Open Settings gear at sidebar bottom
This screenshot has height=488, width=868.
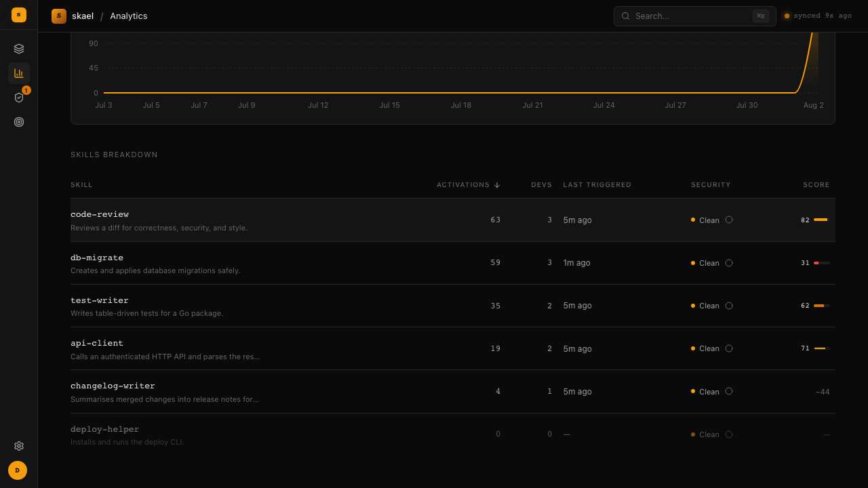tap(19, 446)
